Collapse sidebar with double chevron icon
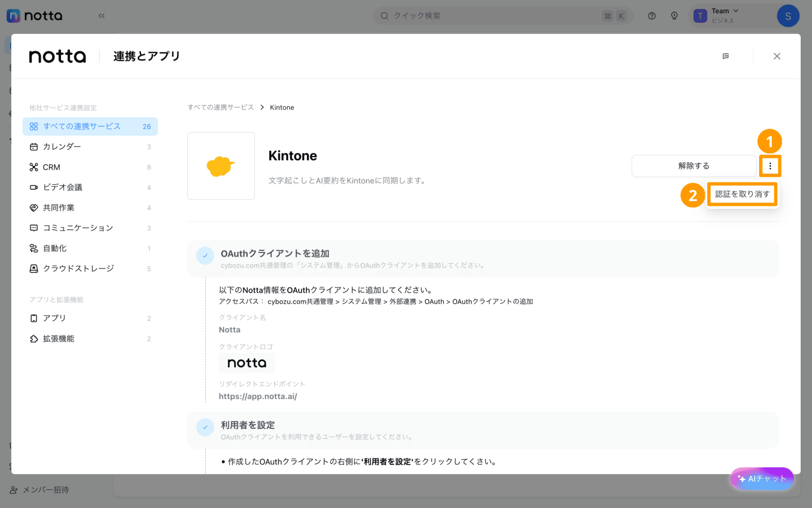 click(x=101, y=16)
